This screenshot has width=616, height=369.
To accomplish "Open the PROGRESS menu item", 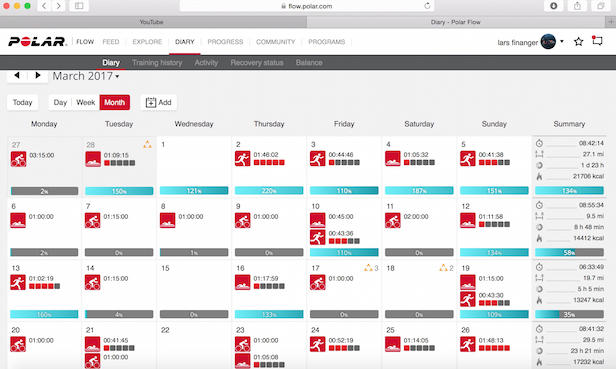I will pyautogui.click(x=225, y=42).
